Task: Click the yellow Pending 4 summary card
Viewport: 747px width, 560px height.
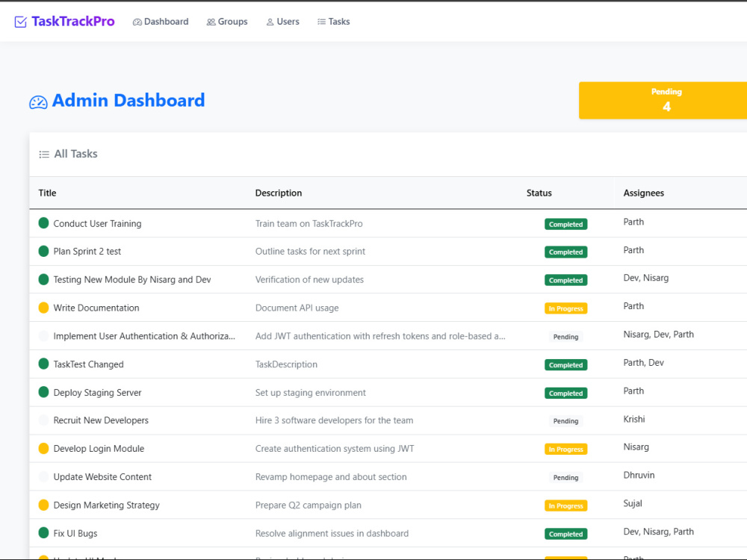Action: [x=663, y=100]
